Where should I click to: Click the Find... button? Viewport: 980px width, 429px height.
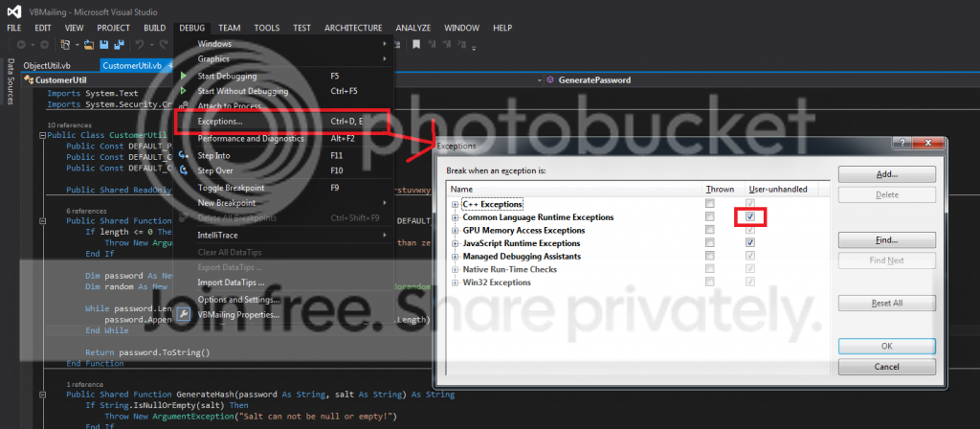[x=887, y=240]
